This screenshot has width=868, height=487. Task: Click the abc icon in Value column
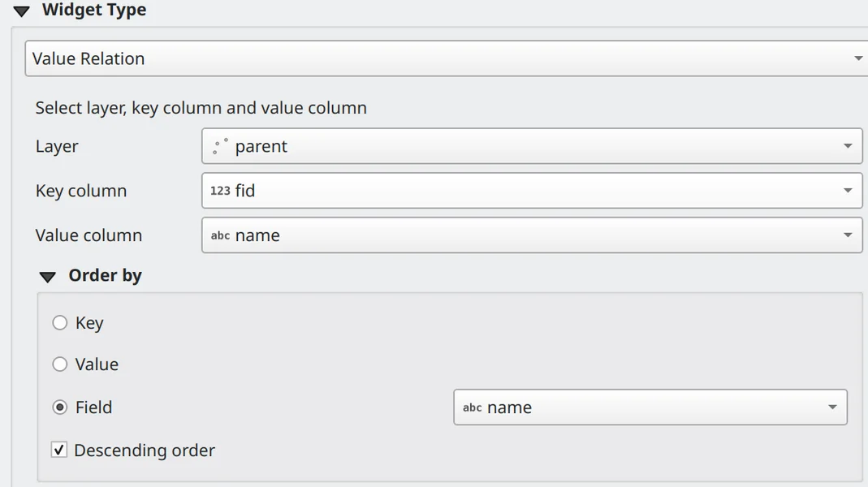point(220,235)
